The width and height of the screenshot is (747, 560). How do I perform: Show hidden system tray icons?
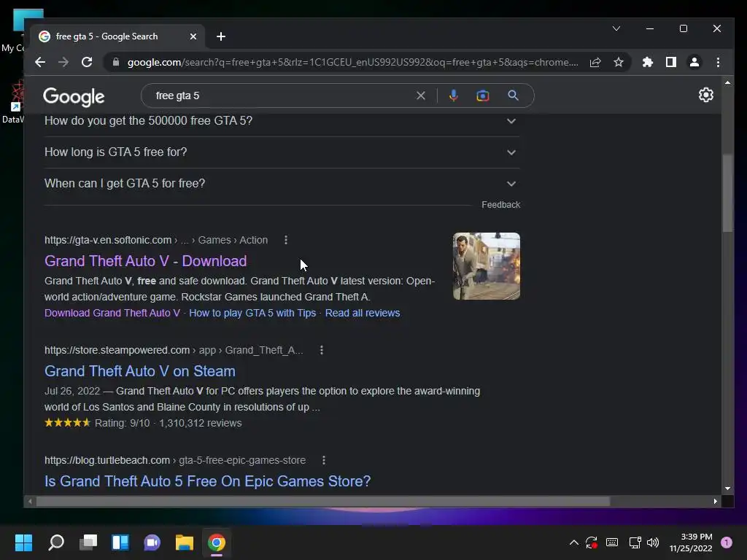(x=574, y=542)
